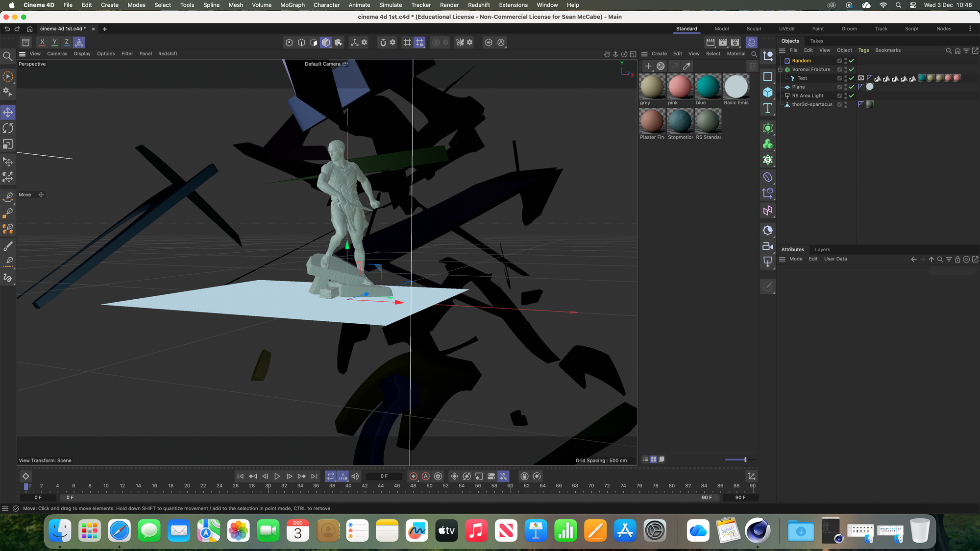Click the Camera object icon in side palette
The width and height of the screenshot is (980, 551).
click(x=768, y=246)
